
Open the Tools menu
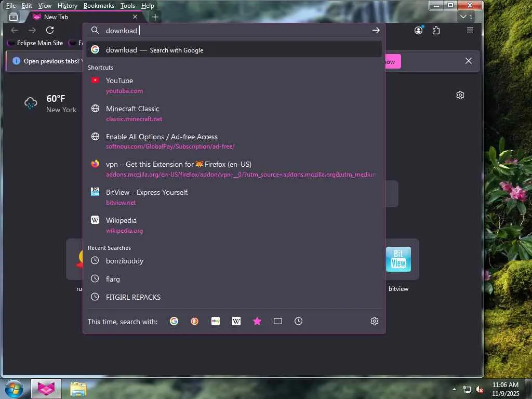(128, 5)
